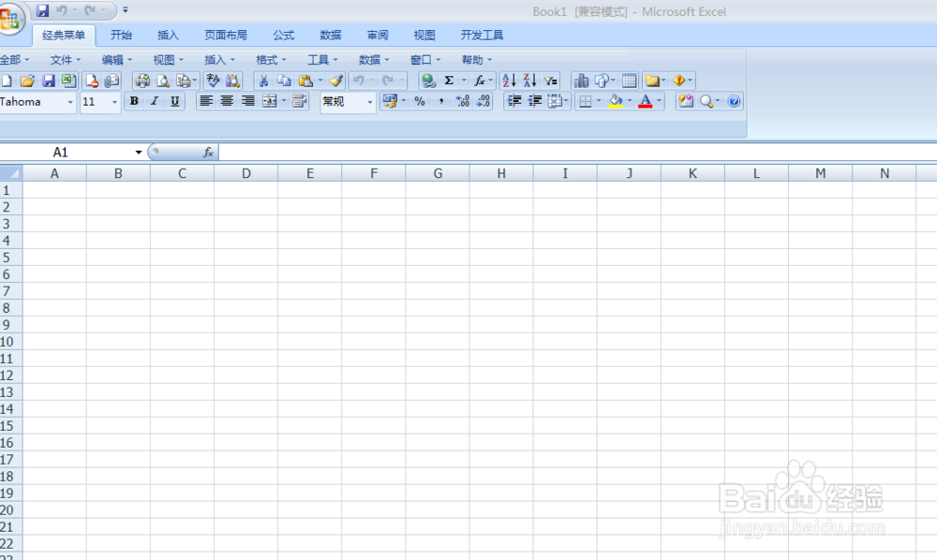This screenshot has height=560, width=937.
Task: Open the font size 11 dropdown
Action: tap(114, 102)
